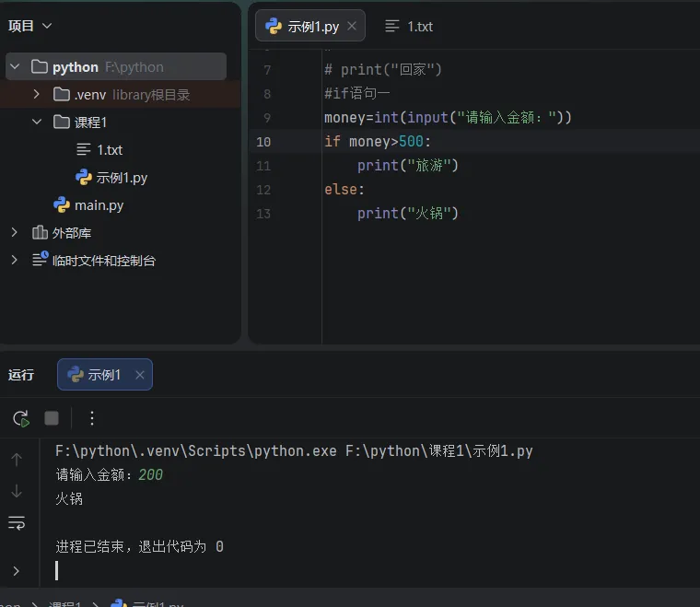Select the 课程1 folder icon
Image resolution: width=700 pixels, height=607 pixels.
click(61, 122)
